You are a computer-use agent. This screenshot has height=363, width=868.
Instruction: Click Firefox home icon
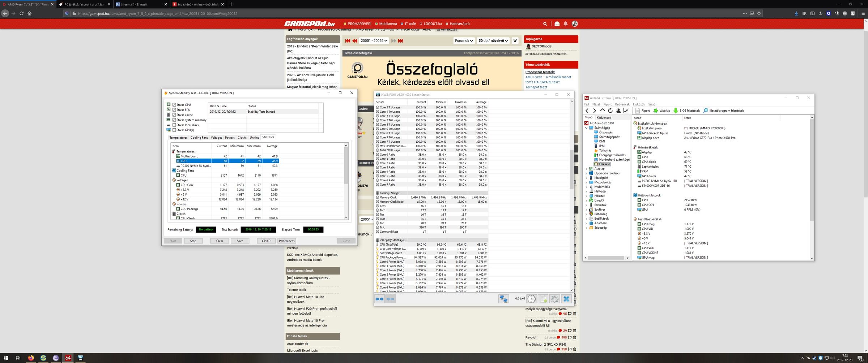30,13
